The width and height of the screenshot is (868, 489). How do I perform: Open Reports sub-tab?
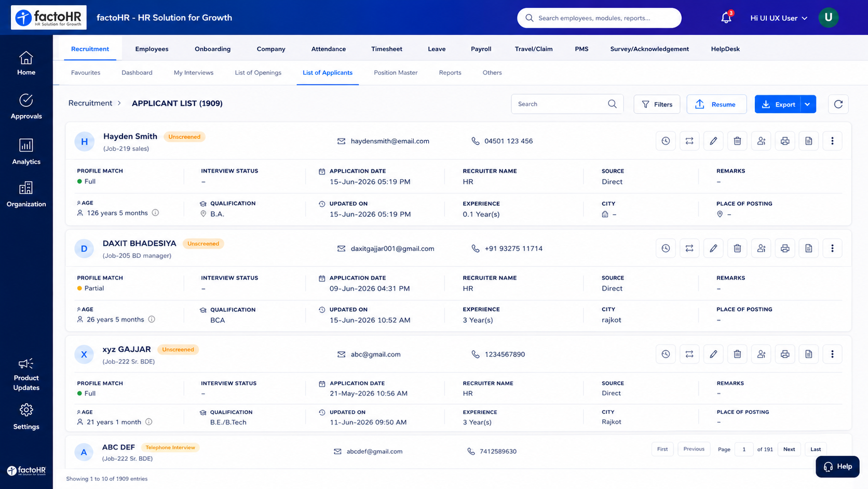[450, 73]
